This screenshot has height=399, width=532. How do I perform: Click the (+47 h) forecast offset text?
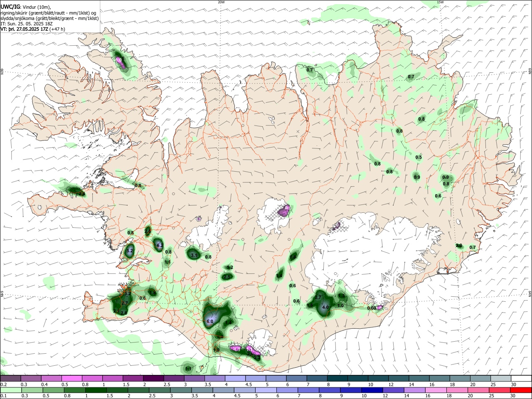click(57, 29)
